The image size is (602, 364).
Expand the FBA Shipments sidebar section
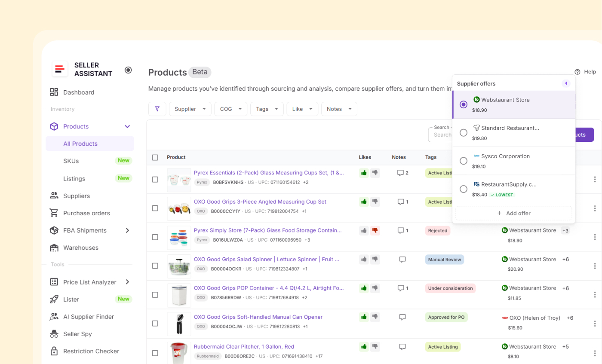(127, 230)
